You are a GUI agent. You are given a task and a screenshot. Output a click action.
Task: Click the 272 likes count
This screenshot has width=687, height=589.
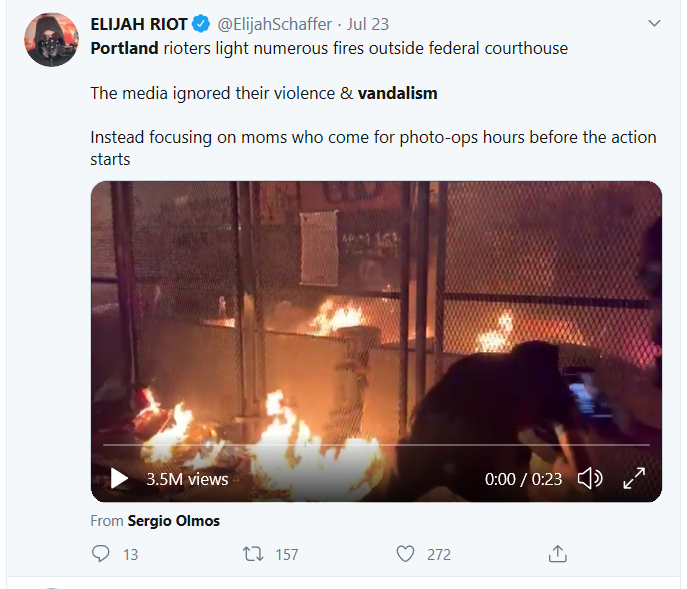pos(439,554)
